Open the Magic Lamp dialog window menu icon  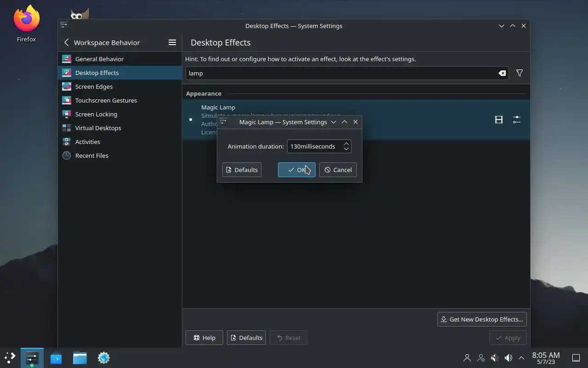point(224,122)
